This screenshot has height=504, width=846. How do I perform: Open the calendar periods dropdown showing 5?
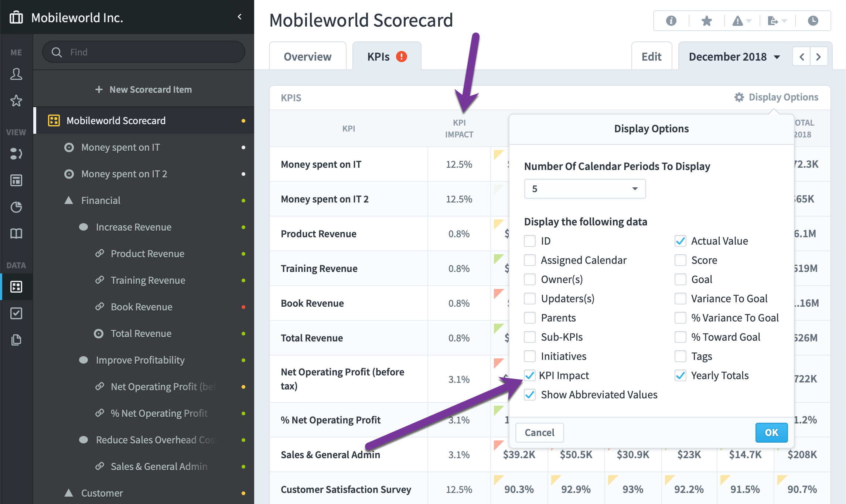coord(585,189)
